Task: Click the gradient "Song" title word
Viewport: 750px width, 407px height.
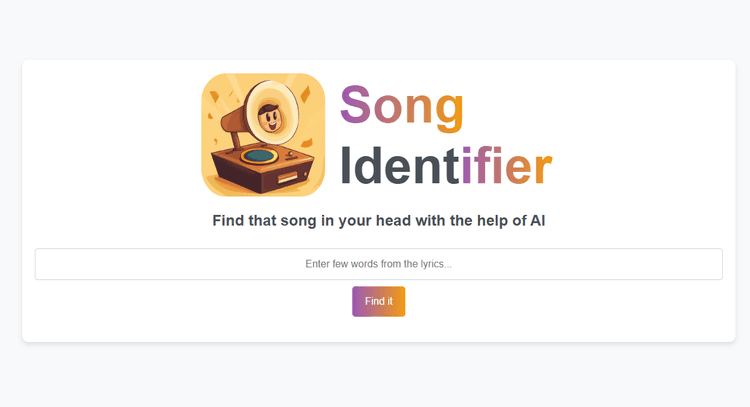Action: (x=402, y=105)
